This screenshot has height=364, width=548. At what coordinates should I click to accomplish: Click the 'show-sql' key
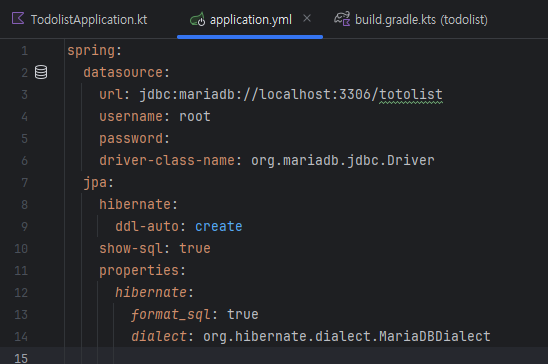click(x=131, y=249)
